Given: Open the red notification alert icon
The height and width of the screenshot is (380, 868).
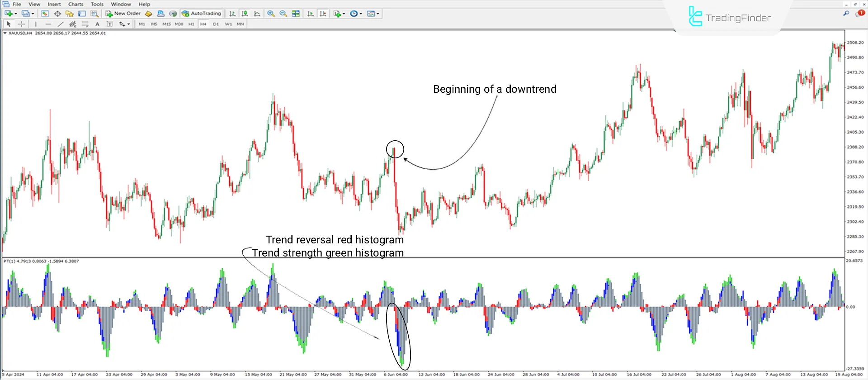Looking at the screenshot, I should pos(859,14).
